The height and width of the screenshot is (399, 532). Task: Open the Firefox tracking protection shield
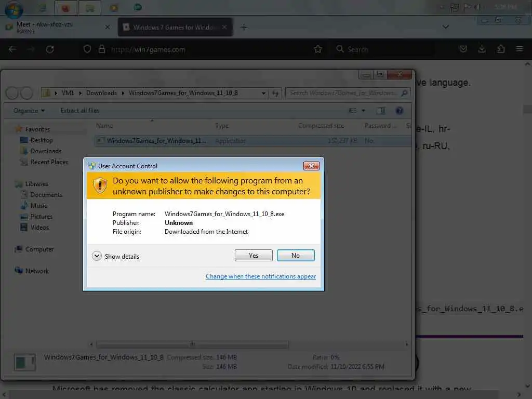(87, 49)
